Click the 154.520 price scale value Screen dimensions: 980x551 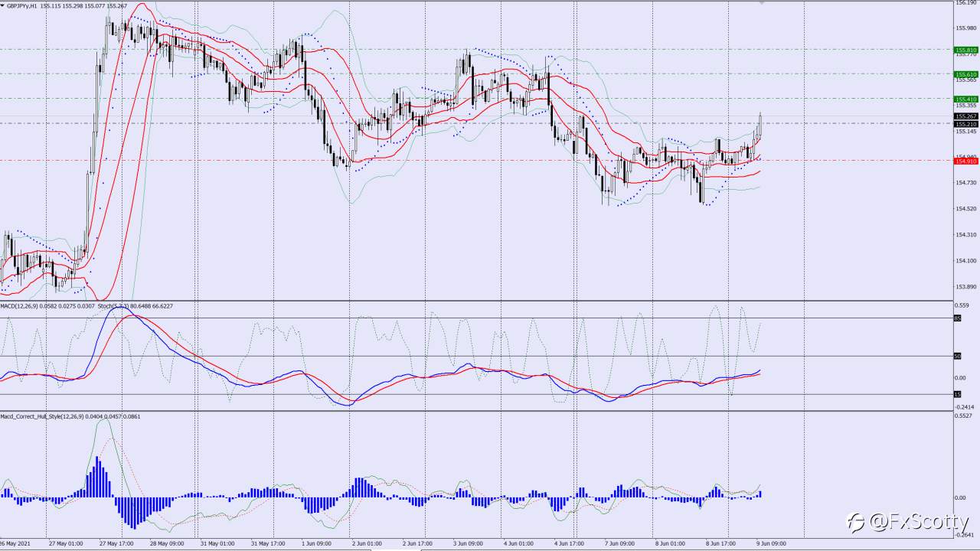[965, 209]
